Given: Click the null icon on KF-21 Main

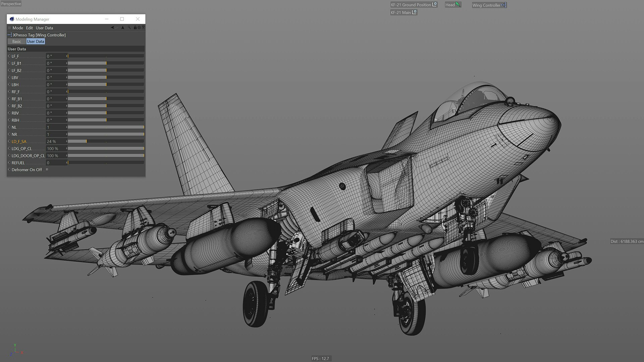Looking at the screenshot, I should 414,12.
